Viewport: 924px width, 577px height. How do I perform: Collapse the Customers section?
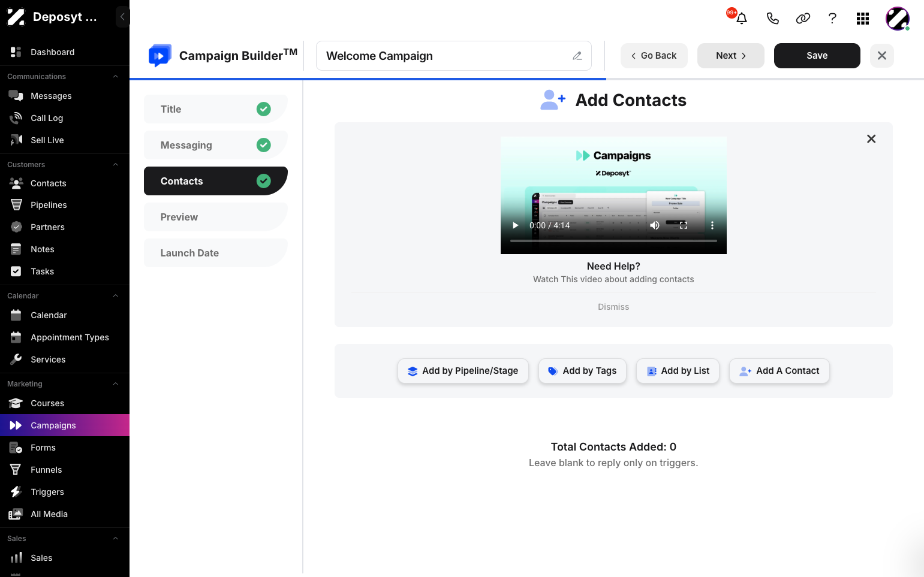pyautogui.click(x=116, y=165)
